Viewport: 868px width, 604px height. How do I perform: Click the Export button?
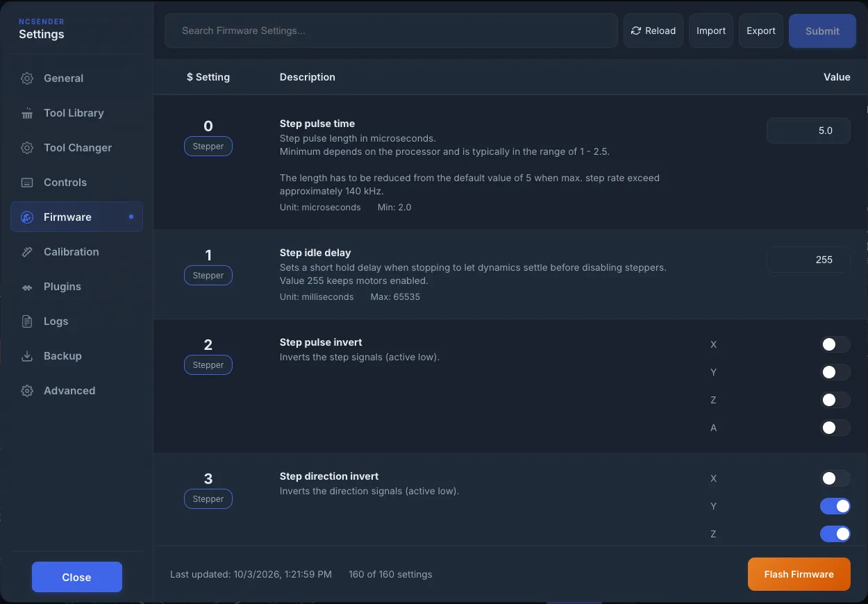click(x=761, y=31)
